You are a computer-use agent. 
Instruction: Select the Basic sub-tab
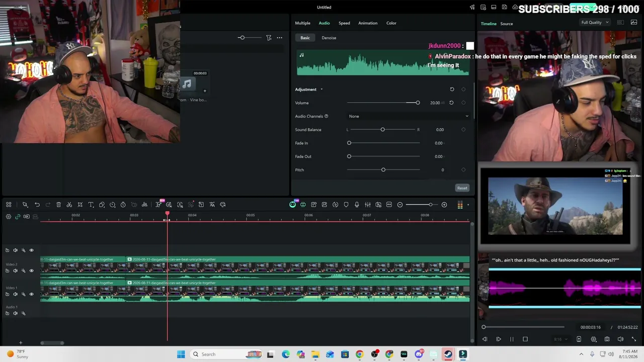pyautogui.click(x=305, y=38)
